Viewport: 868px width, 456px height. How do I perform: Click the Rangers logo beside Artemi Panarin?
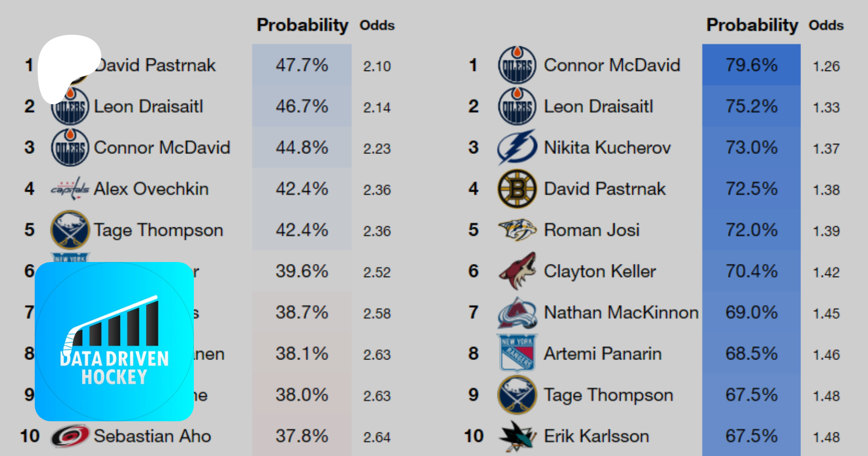point(517,354)
